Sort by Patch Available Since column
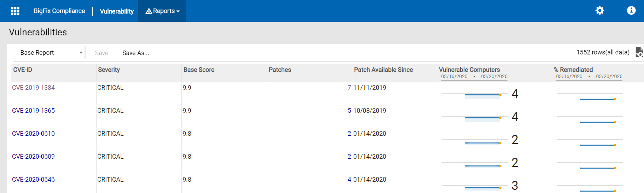This screenshot has height=193, width=644. click(x=383, y=70)
